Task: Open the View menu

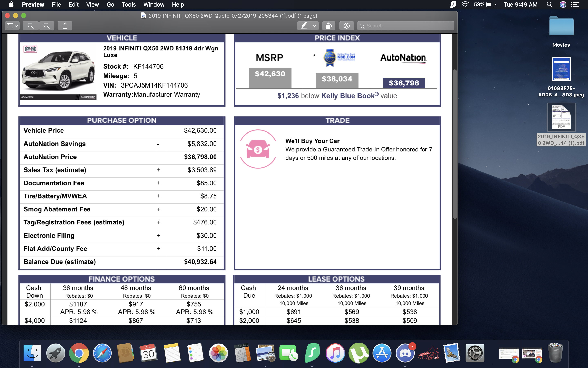Action: 92,4
